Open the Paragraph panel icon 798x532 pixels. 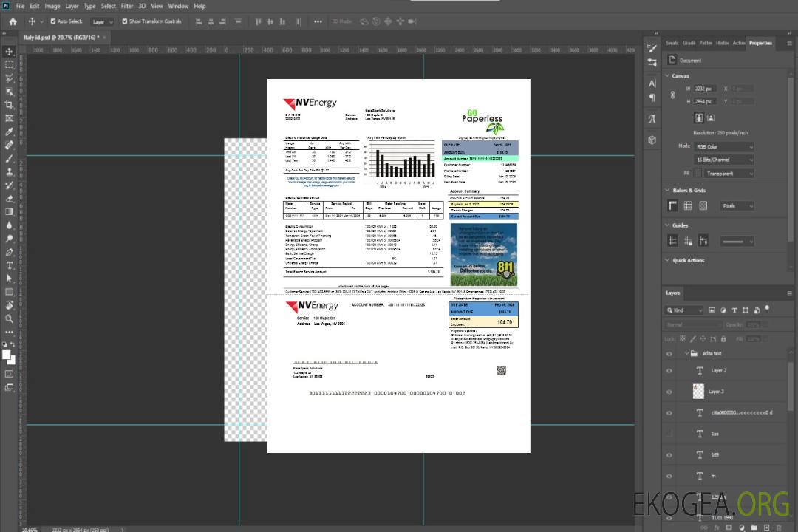click(x=652, y=98)
